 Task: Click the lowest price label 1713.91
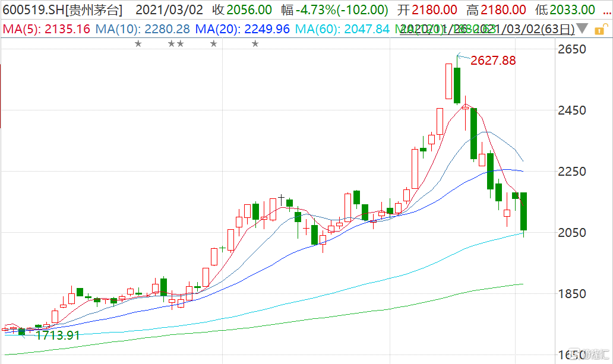tap(58, 335)
